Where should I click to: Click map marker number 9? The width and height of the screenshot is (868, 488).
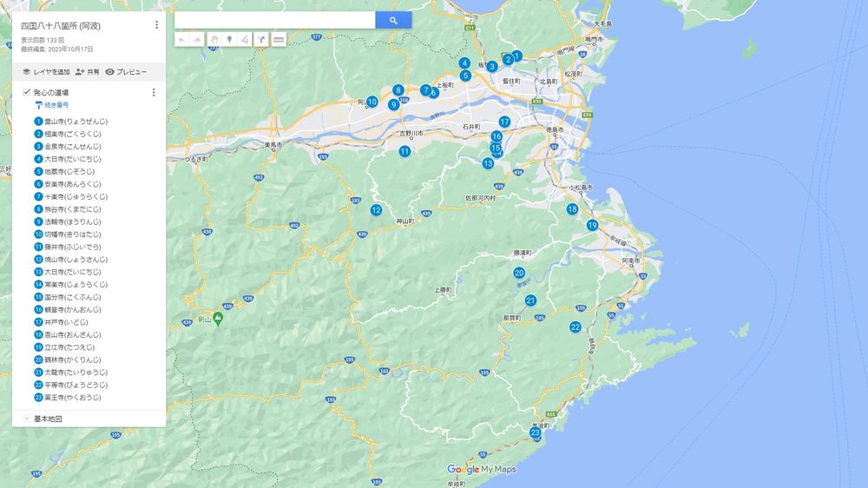pos(393,105)
